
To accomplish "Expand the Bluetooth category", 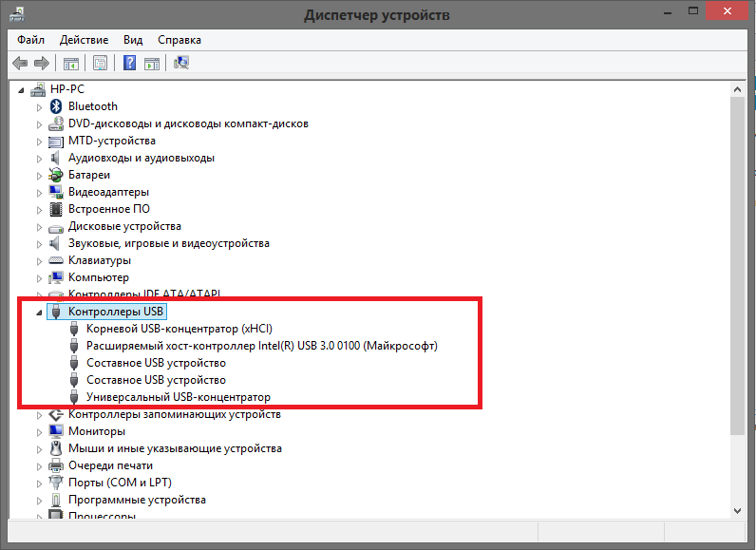I will 40,107.
